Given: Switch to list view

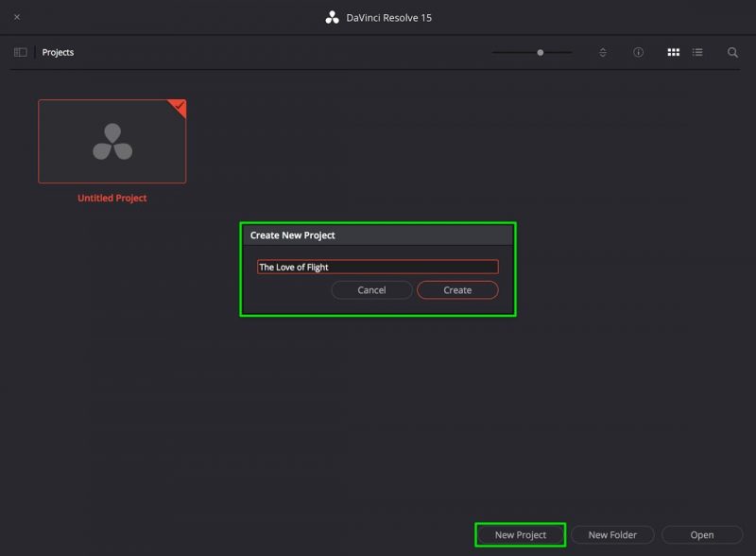Looking at the screenshot, I should (697, 52).
